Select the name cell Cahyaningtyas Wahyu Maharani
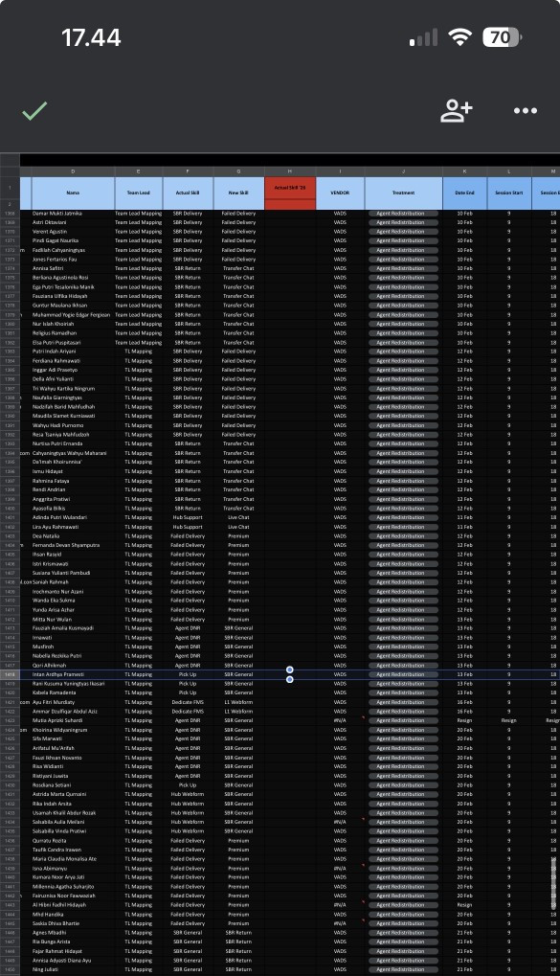 pyautogui.click(x=73, y=452)
